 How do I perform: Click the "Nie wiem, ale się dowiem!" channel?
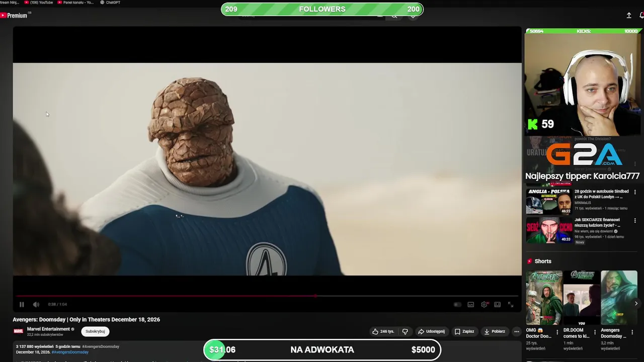click(594, 231)
